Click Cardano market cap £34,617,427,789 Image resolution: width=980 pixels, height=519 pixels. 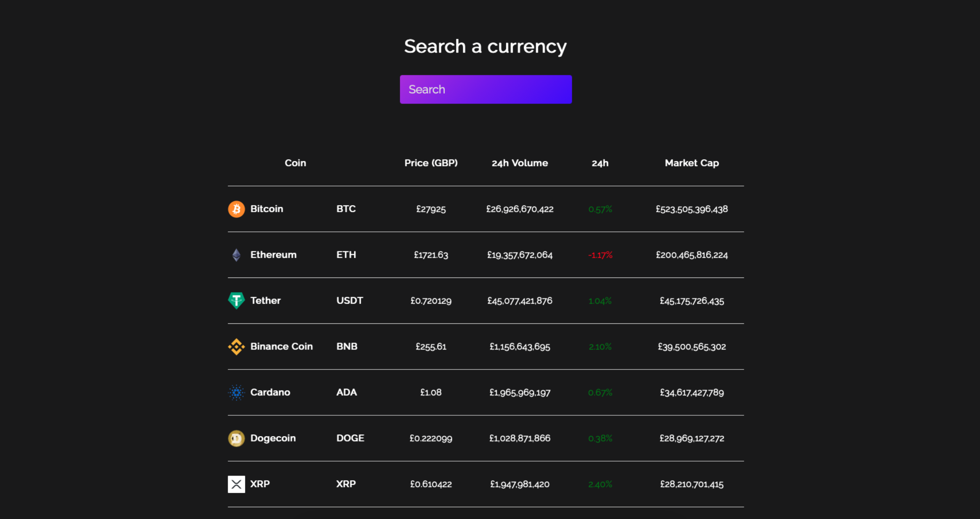[x=692, y=392]
